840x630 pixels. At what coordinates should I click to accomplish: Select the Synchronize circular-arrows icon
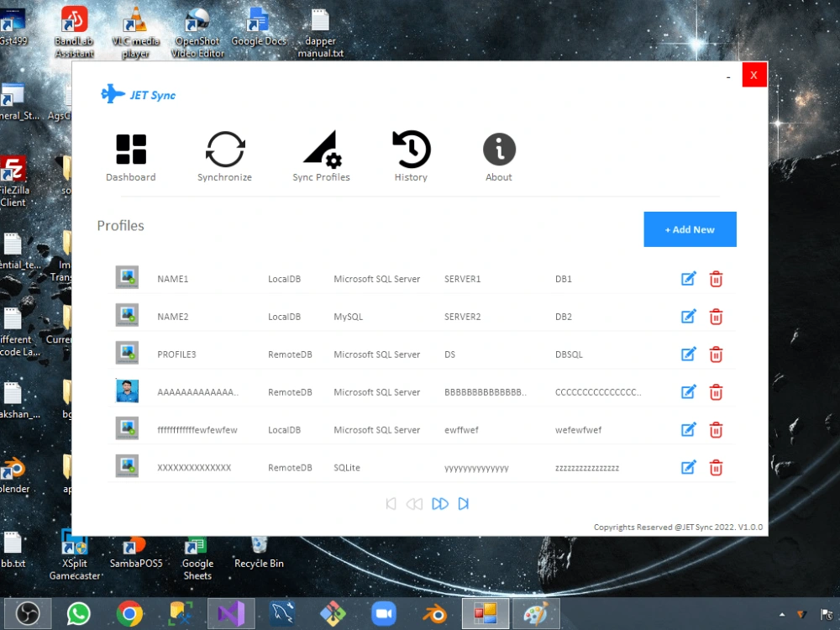(x=224, y=146)
